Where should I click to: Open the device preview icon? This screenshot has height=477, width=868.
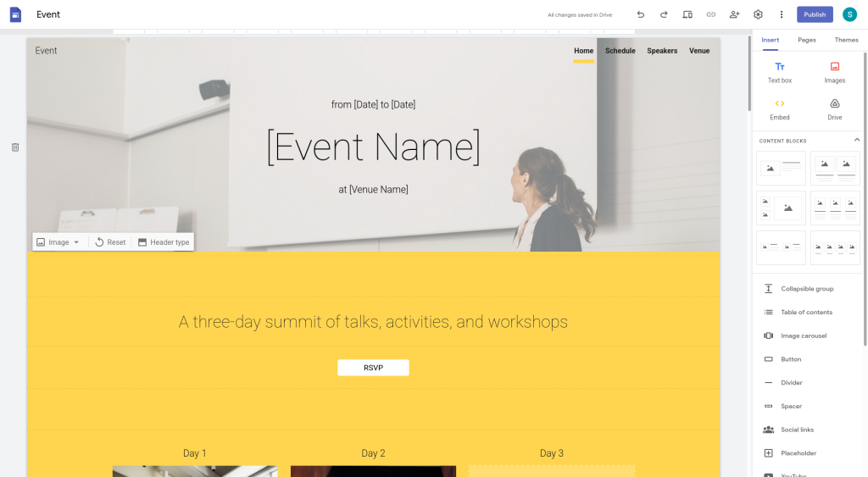[x=687, y=14]
